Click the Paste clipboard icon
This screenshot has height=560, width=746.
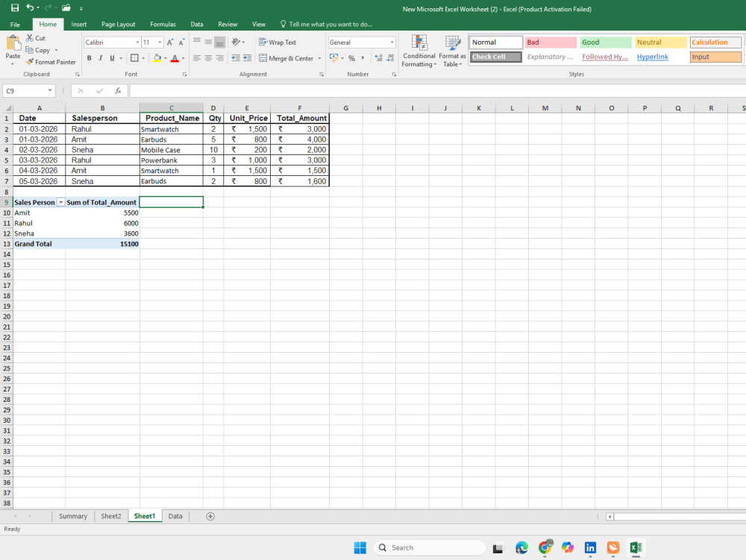click(13, 44)
